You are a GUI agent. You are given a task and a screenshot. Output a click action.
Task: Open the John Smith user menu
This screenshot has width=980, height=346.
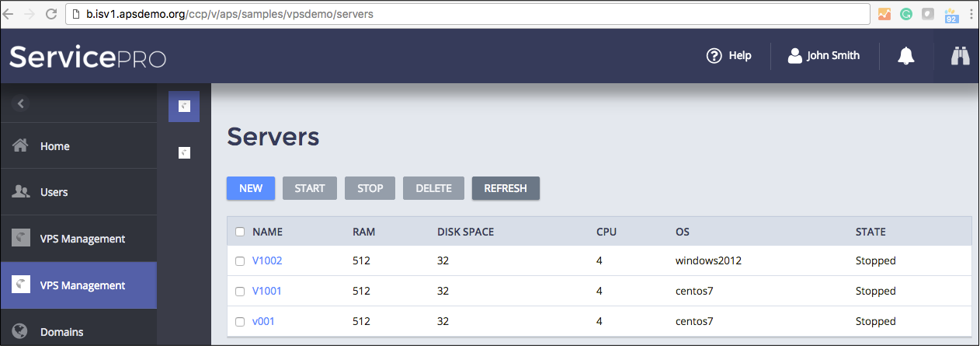click(x=824, y=56)
